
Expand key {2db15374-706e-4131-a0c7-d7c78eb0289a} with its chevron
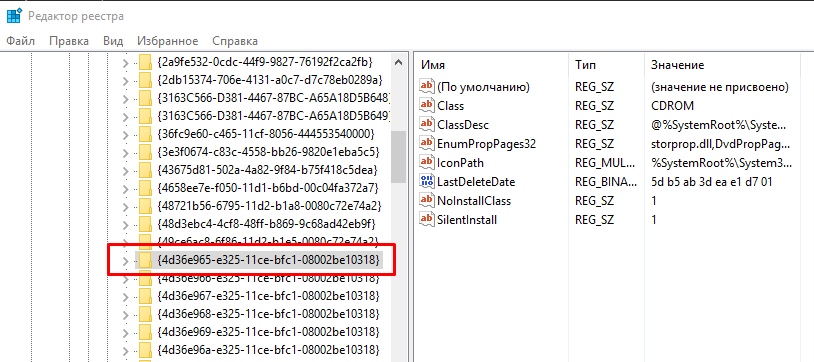125,82
